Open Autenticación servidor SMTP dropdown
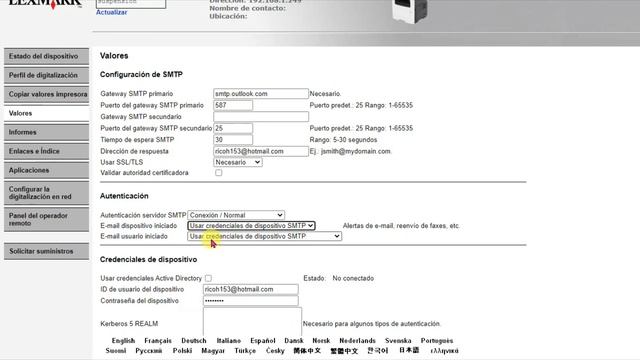 point(236,215)
